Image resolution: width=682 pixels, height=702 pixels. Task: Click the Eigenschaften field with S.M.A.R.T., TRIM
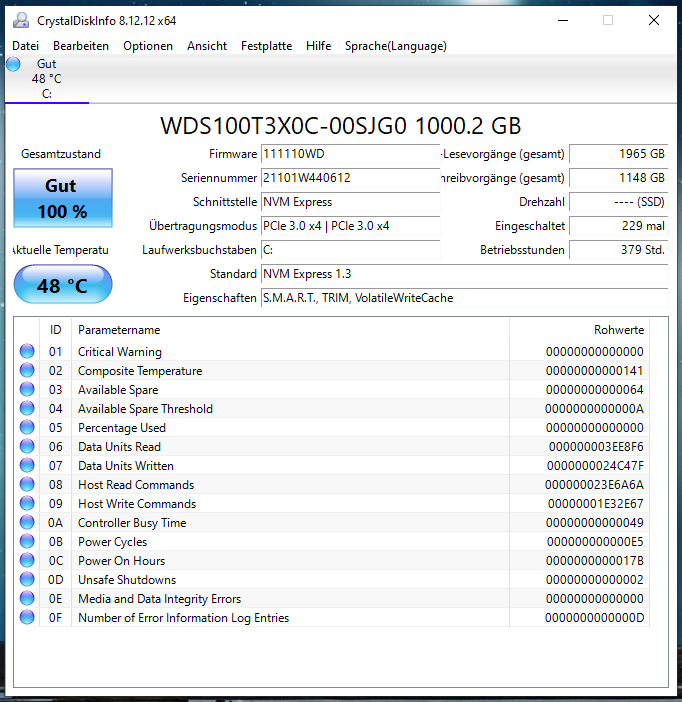pyautogui.click(x=464, y=298)
